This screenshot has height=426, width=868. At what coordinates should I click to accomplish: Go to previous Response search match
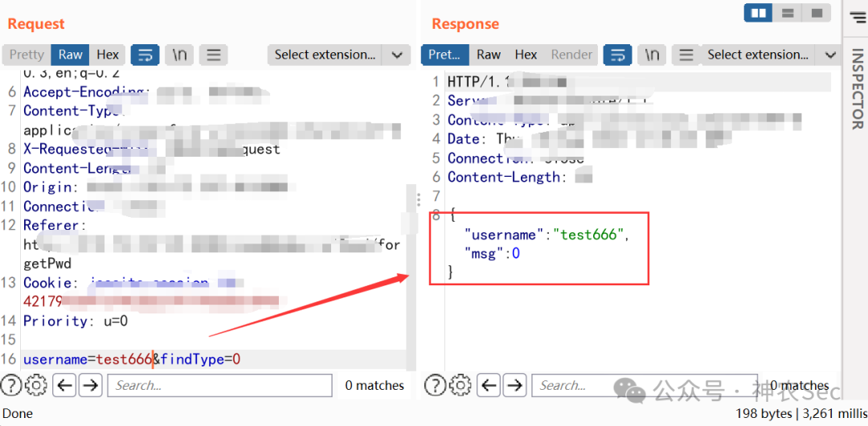click(489, 385)
